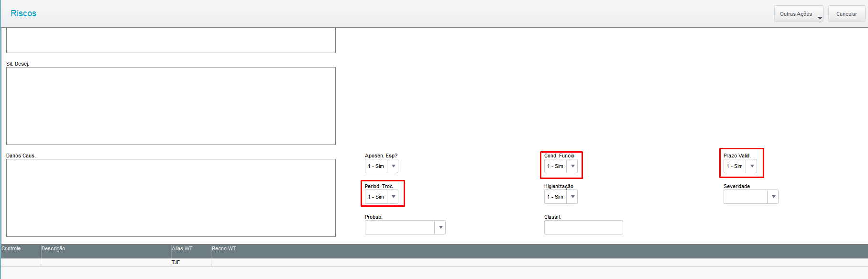Open the Severidade dropdown
868x279 pixels.
click(x=773, y=197)
